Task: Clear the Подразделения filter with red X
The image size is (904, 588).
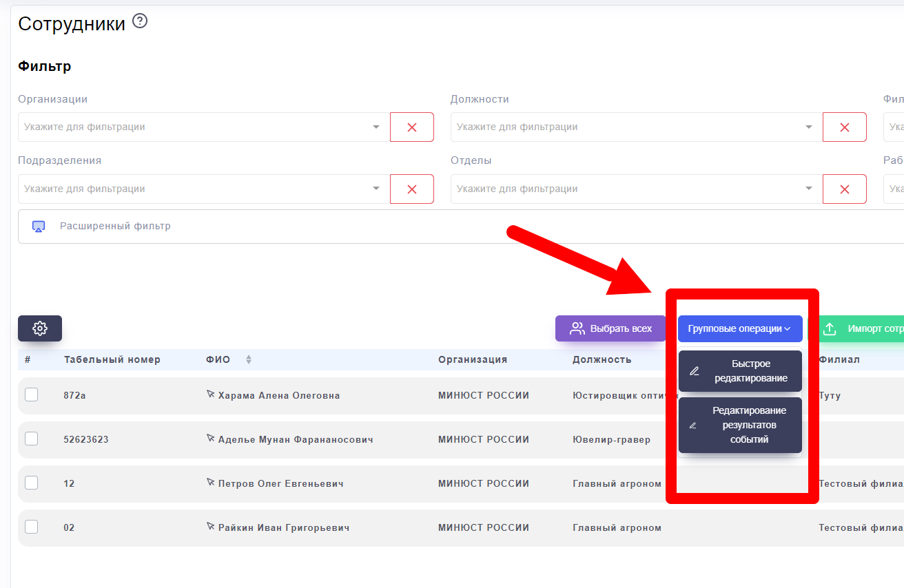Action: pos(412,189)
